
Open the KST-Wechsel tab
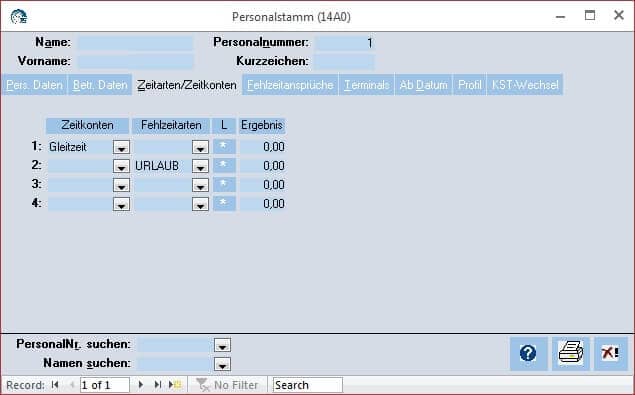tap(525, 85)
